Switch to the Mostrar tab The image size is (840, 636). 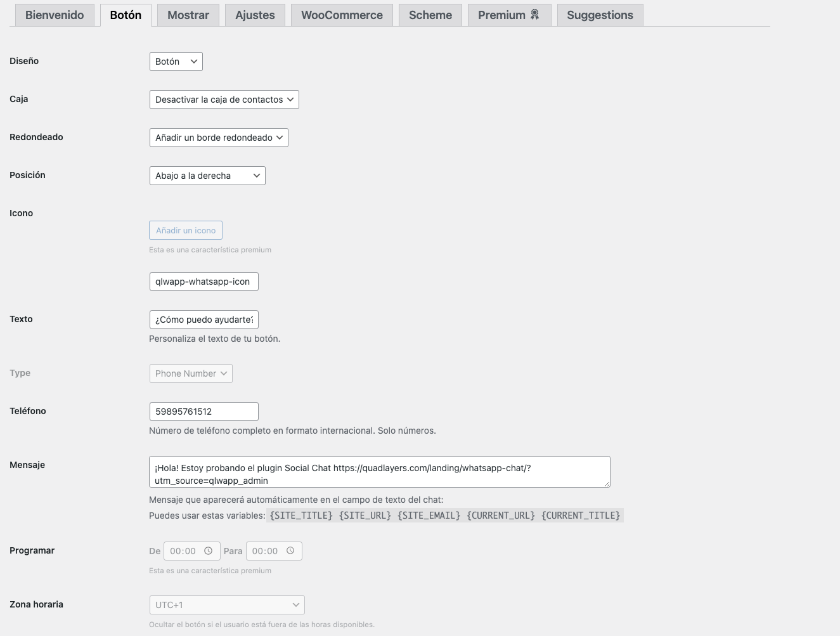pos(188,15)
